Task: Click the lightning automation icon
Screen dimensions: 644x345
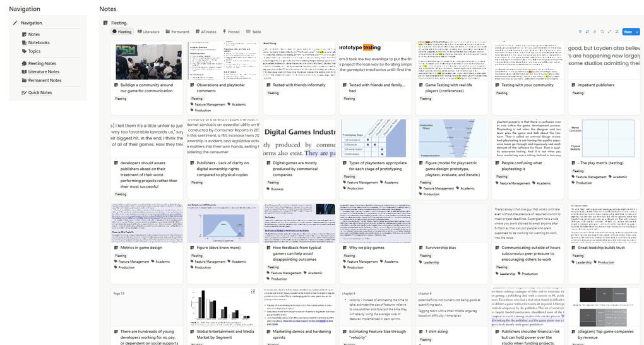Action: click(595, 32)
